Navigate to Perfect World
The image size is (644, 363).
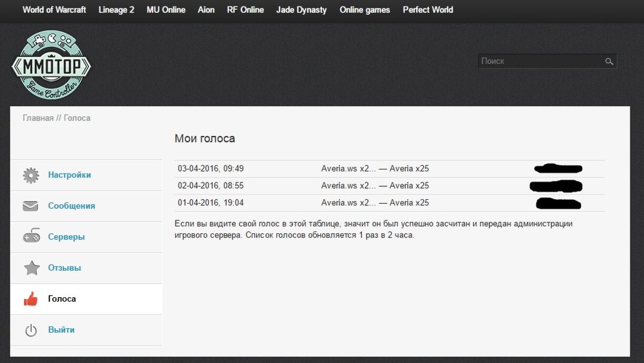[428, 10]
